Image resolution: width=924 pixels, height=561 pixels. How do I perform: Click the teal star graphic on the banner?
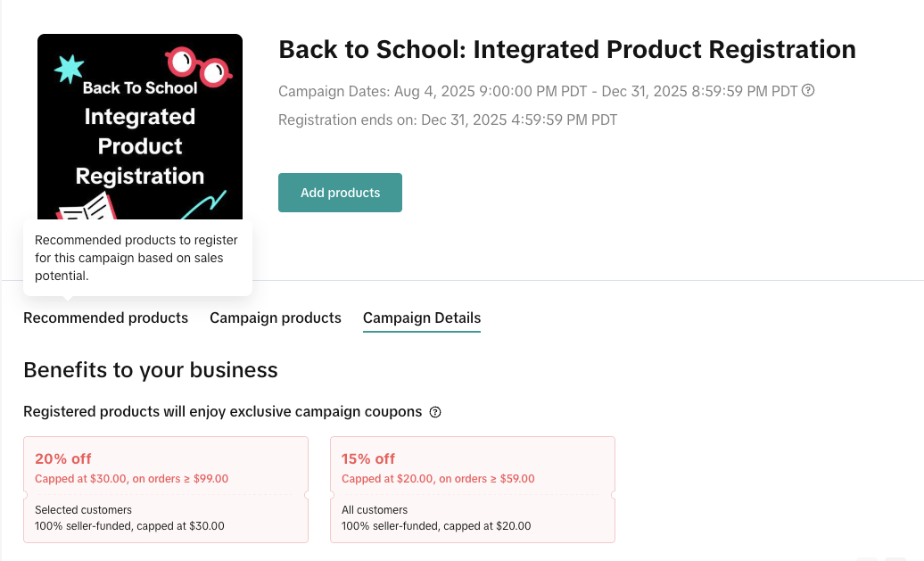pos(69,69)
